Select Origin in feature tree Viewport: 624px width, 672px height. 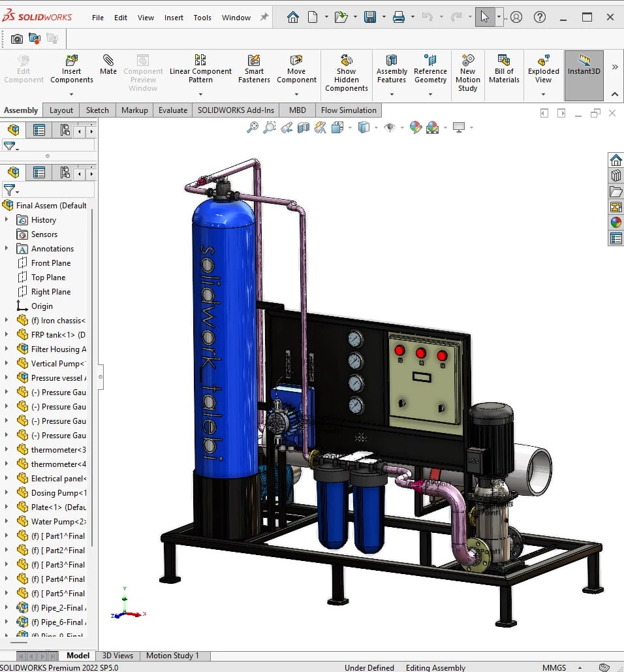pos(42,306)
